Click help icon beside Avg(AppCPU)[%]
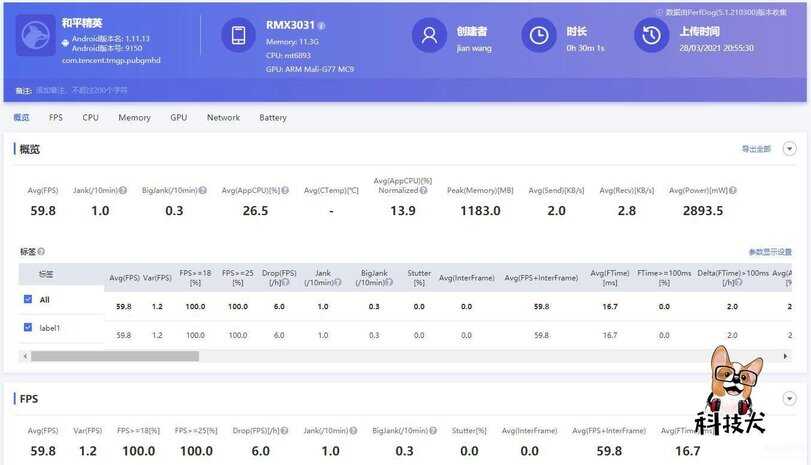This screenshot has width=811, height=465. 285,190
